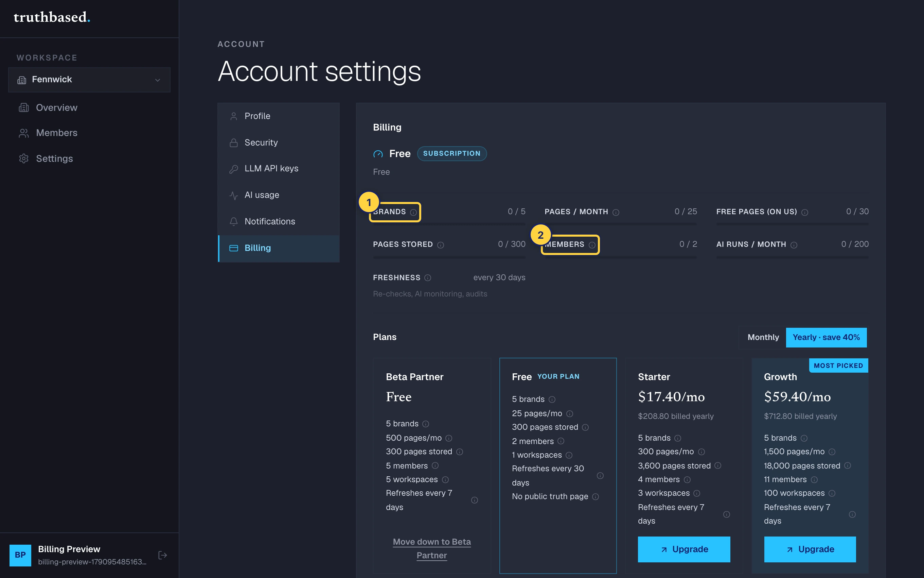The height and width of the screenshot is (578, 924).
Task: Click info icon beside Starter 3,600 pages stored
Action: pos(718,465)
